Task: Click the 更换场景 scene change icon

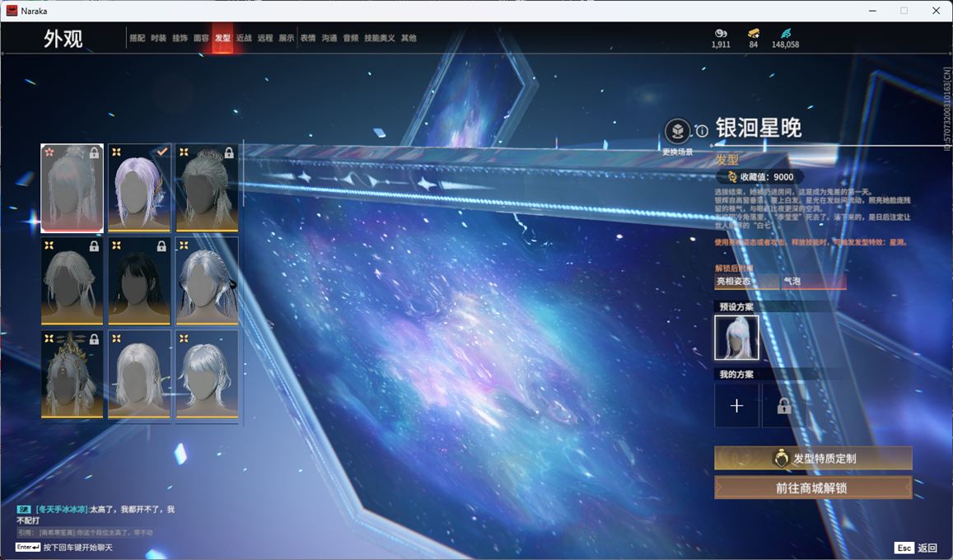Action: point(677,132)
